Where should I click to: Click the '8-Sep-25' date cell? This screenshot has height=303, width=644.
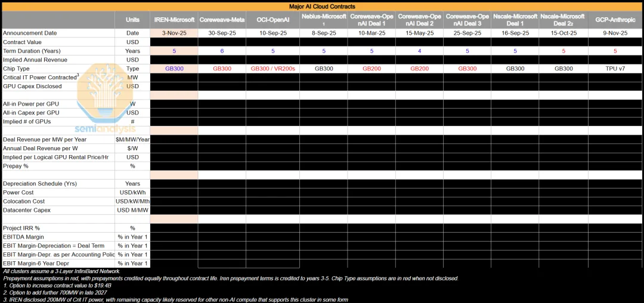(x=324, y=33)
